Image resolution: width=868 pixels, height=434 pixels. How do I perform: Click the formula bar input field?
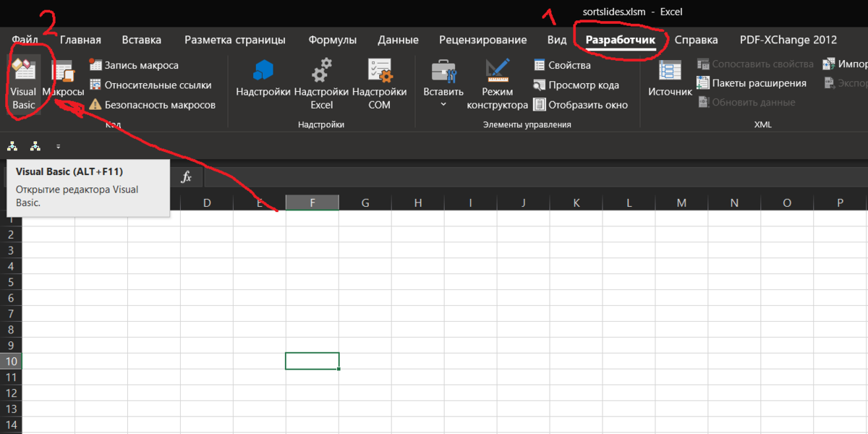535,177
